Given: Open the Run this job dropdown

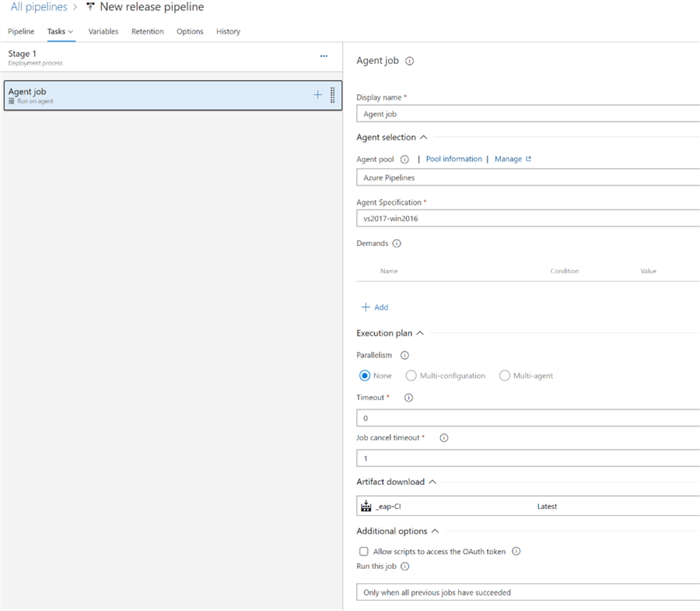Looking at the screenshot, I should point(529,592).
